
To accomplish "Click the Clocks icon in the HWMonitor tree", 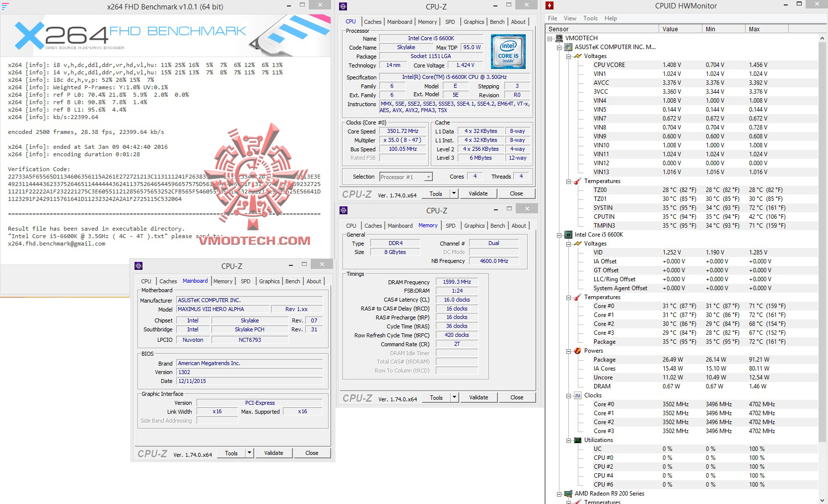I will point(578,395).
